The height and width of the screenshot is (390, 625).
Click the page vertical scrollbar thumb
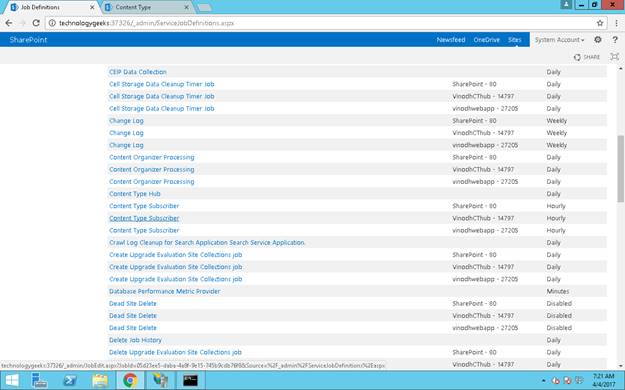621,169
